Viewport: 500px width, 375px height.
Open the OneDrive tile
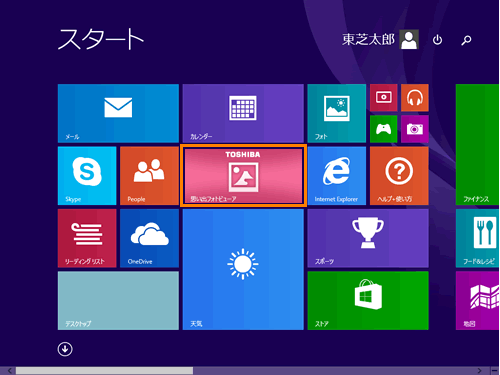click(149, 238)
